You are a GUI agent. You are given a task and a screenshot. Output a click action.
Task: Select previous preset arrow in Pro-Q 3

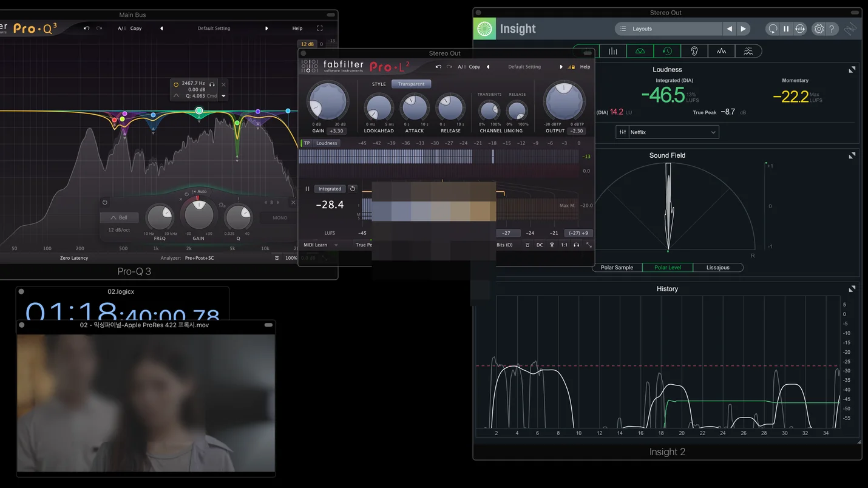tap(161, 29)
